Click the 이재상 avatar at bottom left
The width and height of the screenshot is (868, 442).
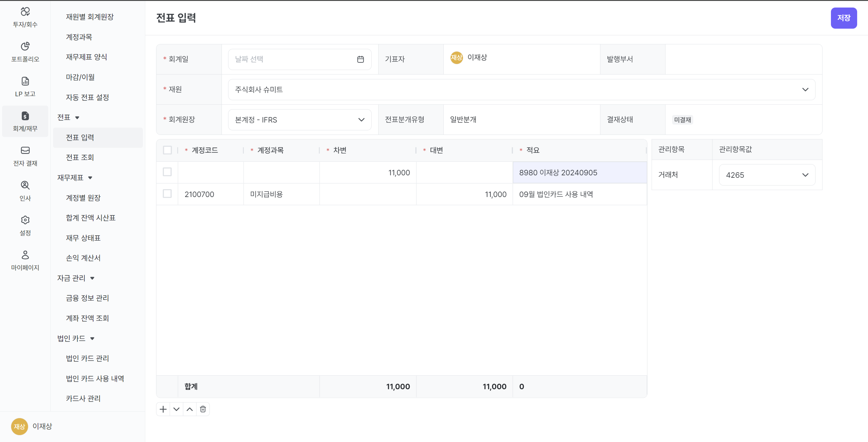[x=20, y=426]
